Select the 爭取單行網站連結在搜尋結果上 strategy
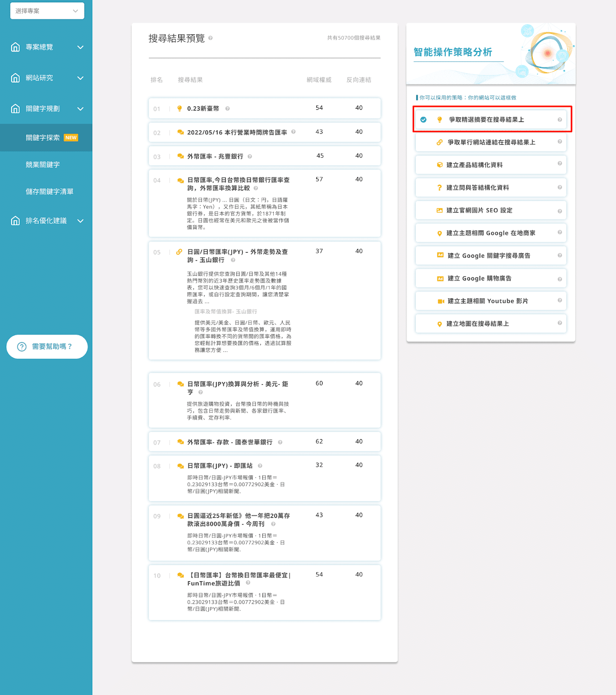 491,143
